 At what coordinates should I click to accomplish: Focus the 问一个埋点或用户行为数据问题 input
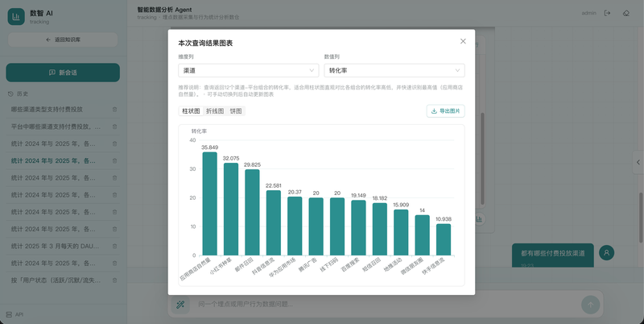pyautogui.click(x=386, y=305)
